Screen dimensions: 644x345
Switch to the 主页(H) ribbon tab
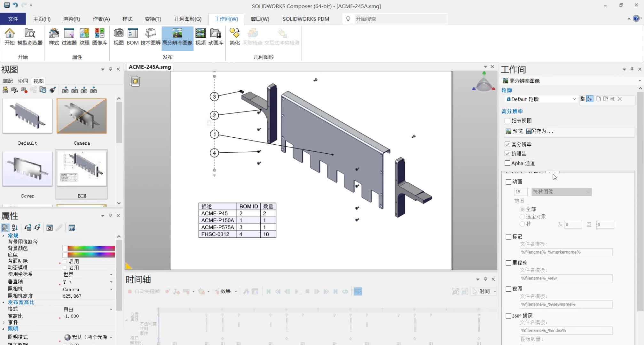click(x=42, y=19)
